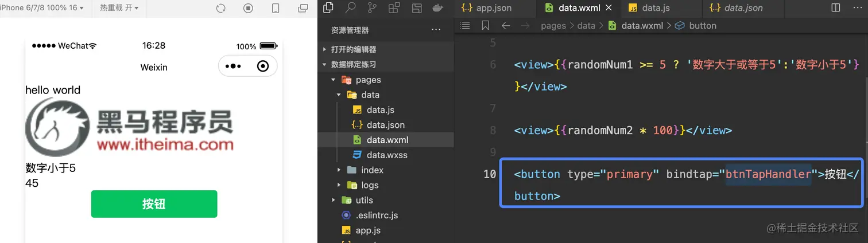Image resolution: width=868 pixels, height=243 pixels.
Task: Switch to the data.js editor tab
Action: click(656, 8)
